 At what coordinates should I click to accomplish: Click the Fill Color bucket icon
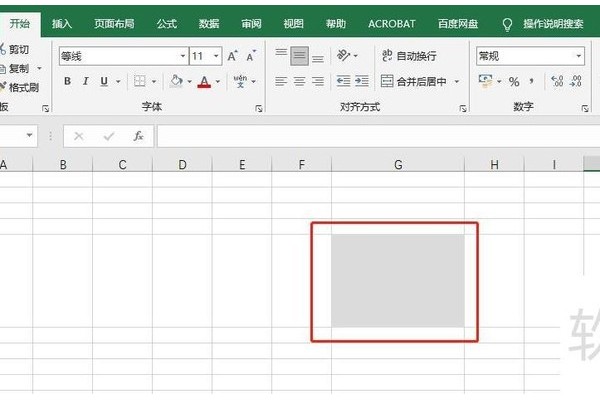pyautogui.click(x=176, y=81)
